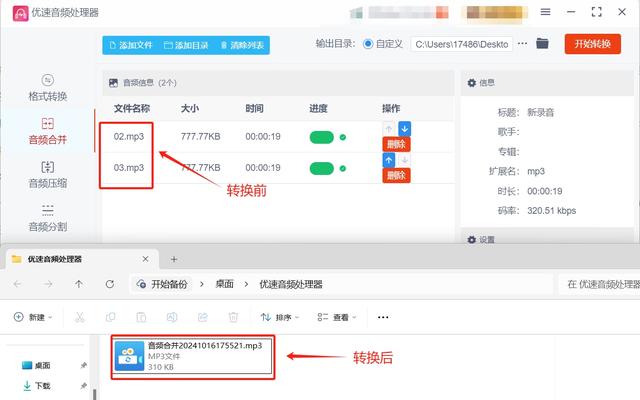
Task: Click the 设置 panel gear icon
Action: pyautogui.click(x=472, y=240)
